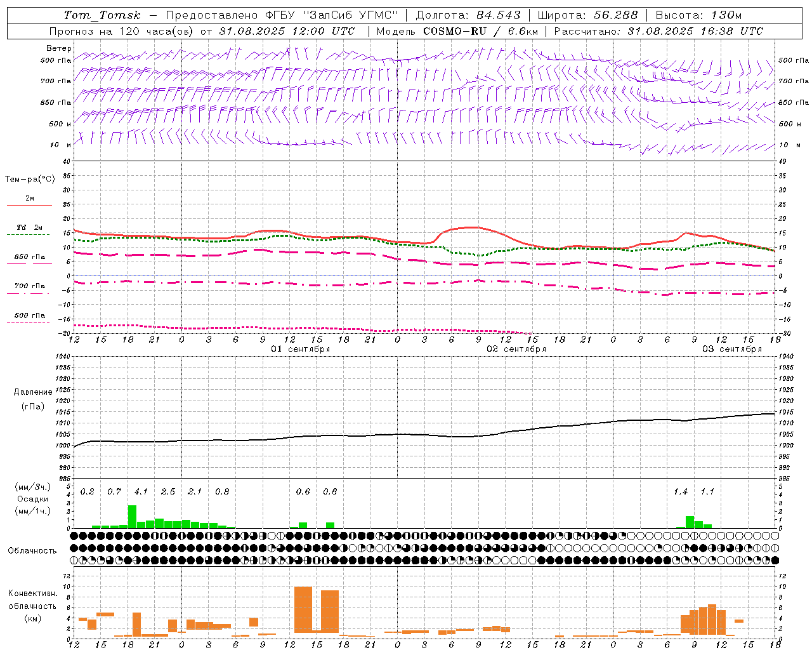Click the '2.1' precipitation amount
812x650 pixels.
pyautogui.click(x=195, y=492)
